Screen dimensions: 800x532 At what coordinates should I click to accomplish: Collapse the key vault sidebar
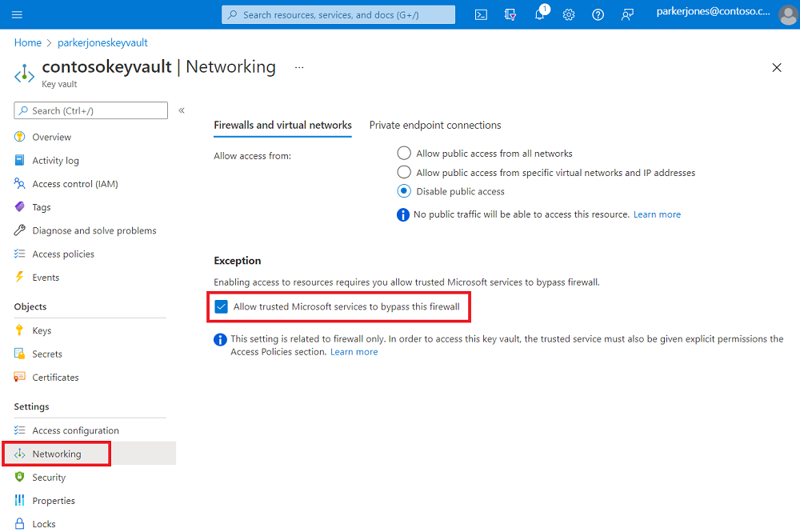182,110
